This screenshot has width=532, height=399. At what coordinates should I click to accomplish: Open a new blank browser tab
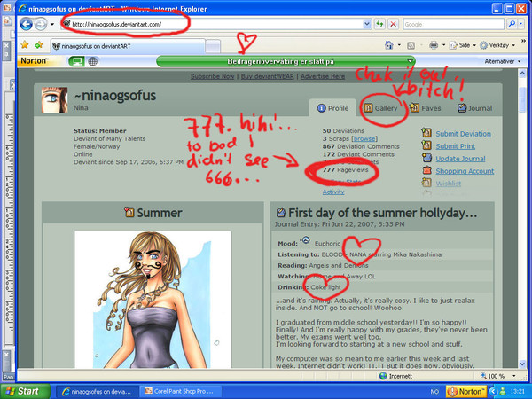[x=213, y=46]
